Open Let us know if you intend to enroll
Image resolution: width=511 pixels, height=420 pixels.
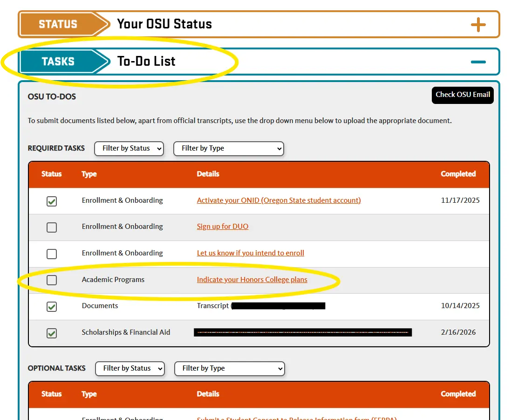click(250, 253)
